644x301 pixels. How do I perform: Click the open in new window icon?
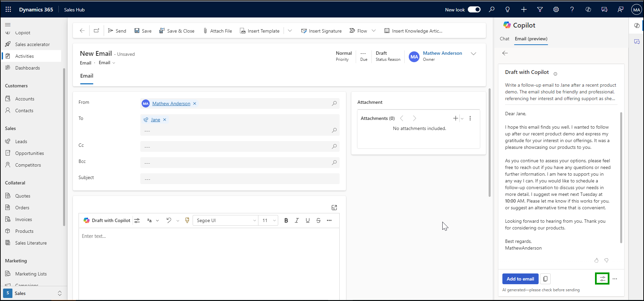96,31
